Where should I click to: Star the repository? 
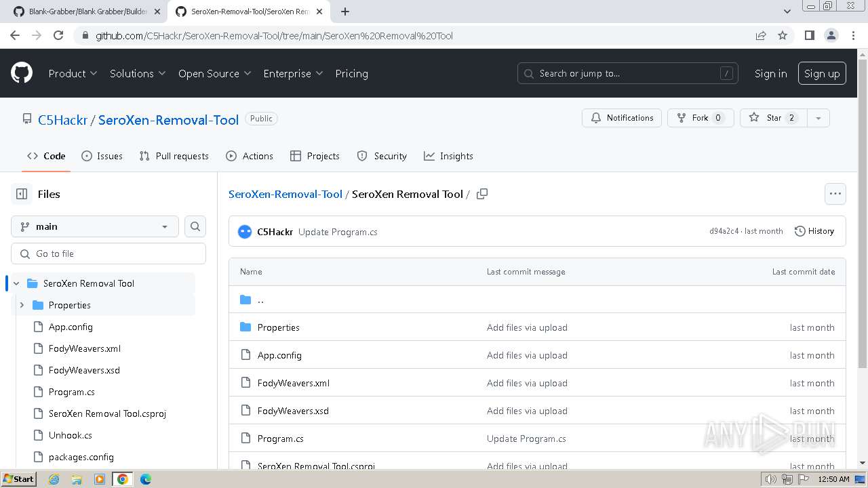[774, 118]
